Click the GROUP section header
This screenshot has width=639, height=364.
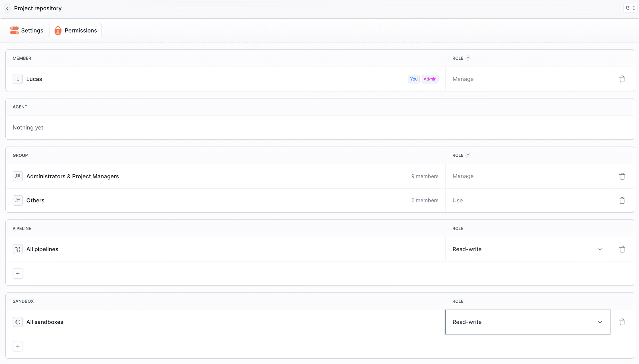pyautogui.click(x=20, y=155)
